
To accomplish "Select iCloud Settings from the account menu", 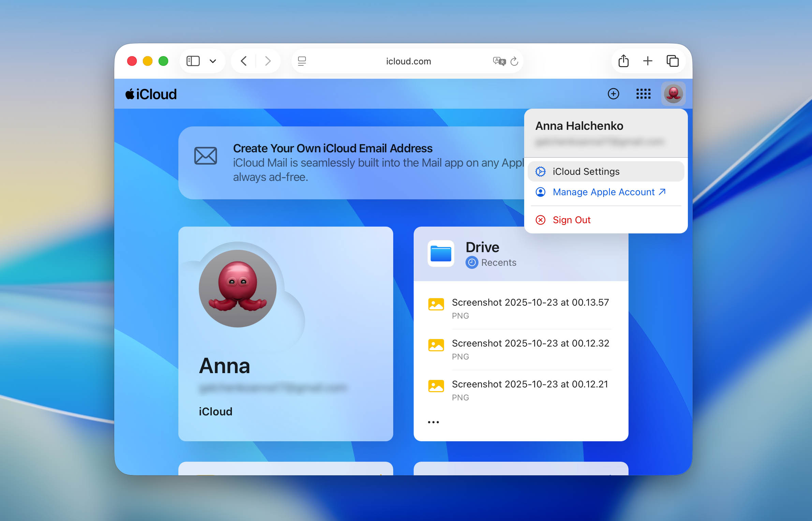I will click(x=586, y=171).
